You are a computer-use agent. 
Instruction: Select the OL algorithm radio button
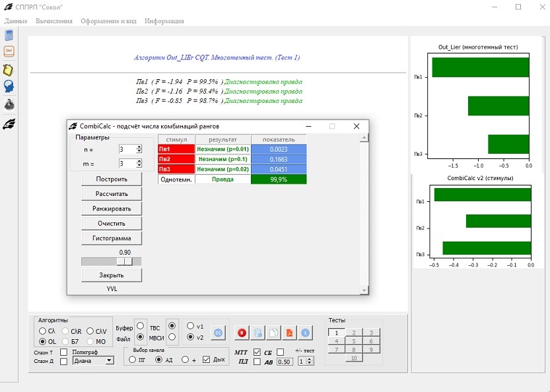coord(43,342)
